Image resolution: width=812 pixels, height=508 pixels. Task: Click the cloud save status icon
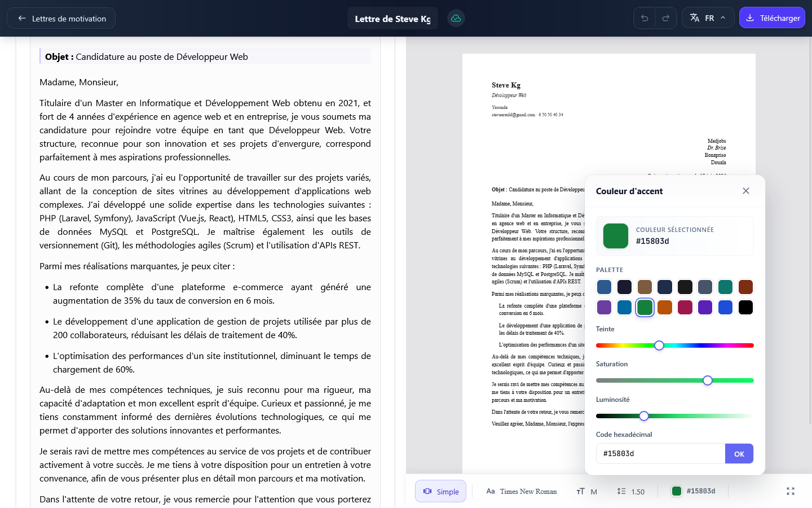tap(456, 18)
